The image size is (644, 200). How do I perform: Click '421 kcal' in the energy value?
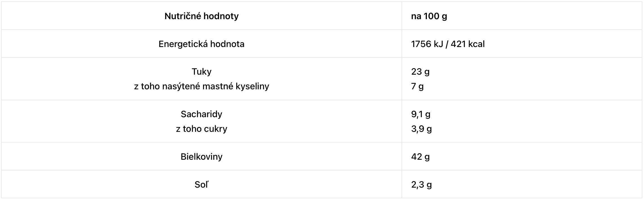(x=468, y=44)
